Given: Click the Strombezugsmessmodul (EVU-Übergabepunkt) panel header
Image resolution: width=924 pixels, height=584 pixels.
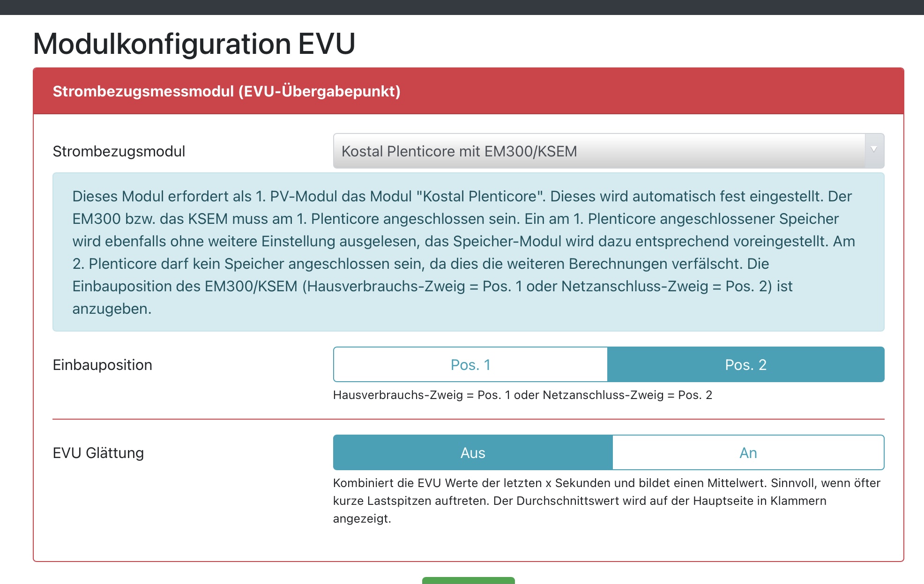Looking at the screenshot, I should 226,91.
